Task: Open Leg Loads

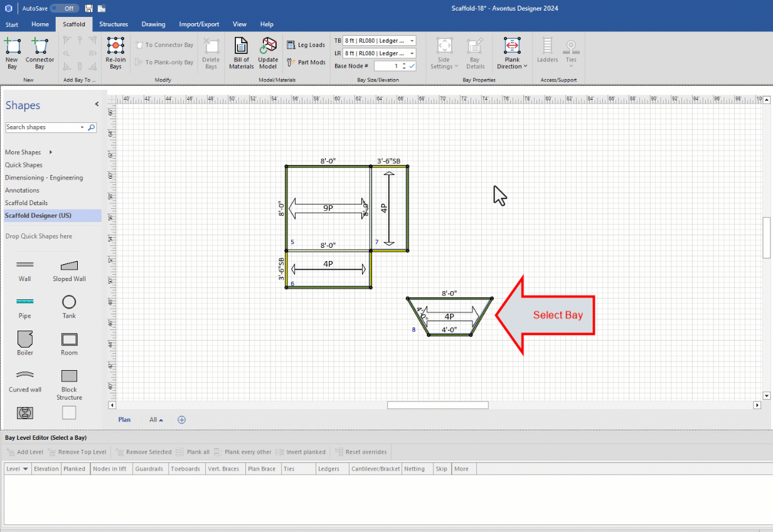Action: 306,45
